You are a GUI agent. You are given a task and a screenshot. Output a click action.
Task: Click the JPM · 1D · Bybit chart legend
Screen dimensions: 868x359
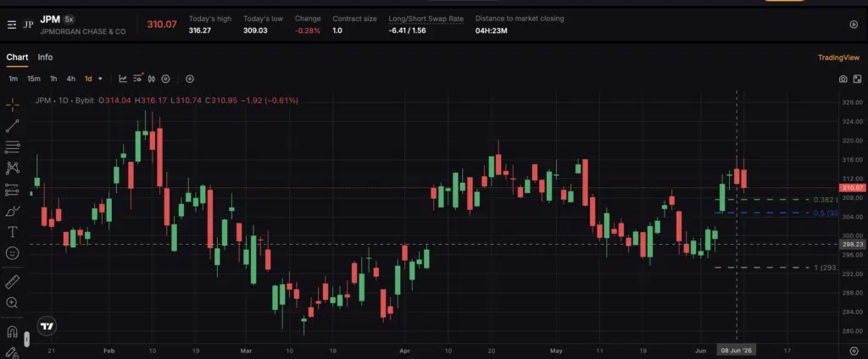click(64, 101)
